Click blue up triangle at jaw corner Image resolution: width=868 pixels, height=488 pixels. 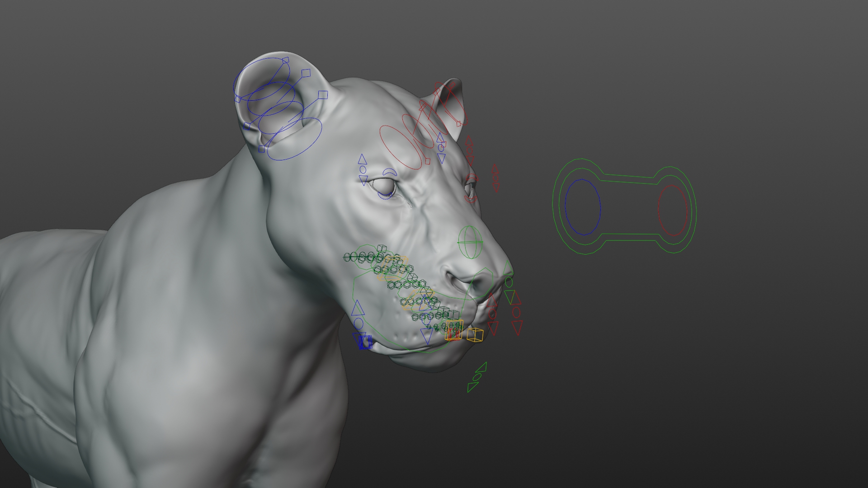pyautogui.click(x=358, y=308)
